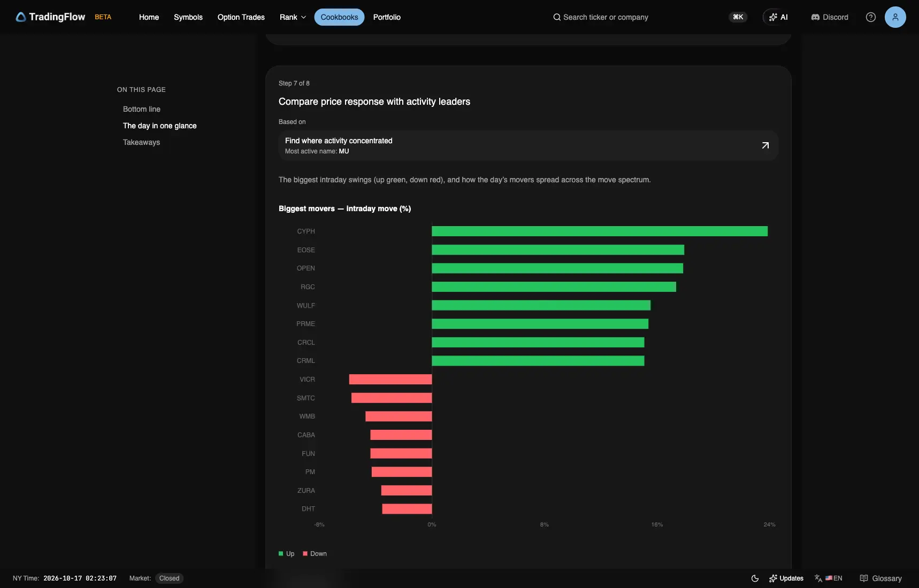This screenshot has width=919, height=588.
Task: Open the Updates panel
Action: coord(786,578)
